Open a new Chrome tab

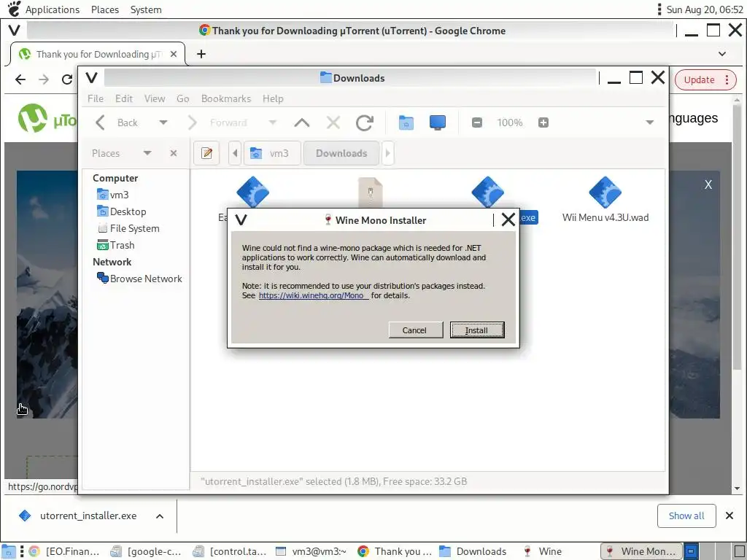coord(201,54)
